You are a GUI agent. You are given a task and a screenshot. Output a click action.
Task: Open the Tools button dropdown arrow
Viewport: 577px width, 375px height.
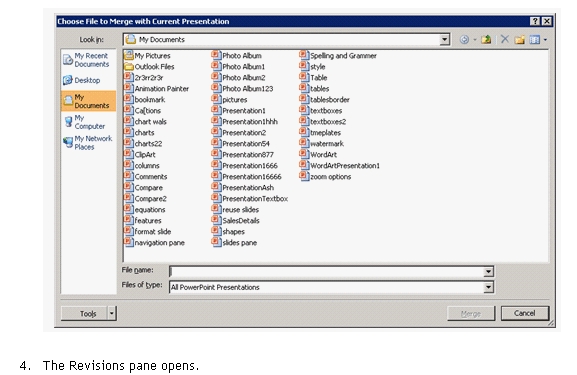coord(112,314)
